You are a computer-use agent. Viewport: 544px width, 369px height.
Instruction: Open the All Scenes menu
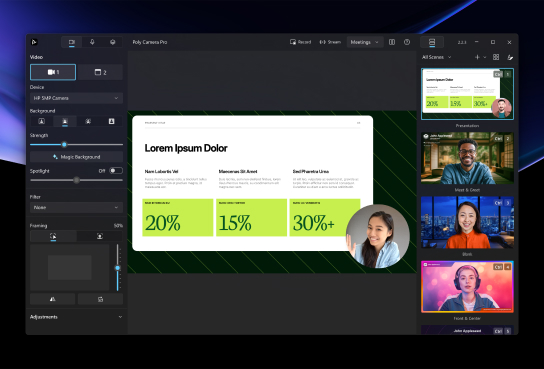pyautogui.click(x=436, y=57)
